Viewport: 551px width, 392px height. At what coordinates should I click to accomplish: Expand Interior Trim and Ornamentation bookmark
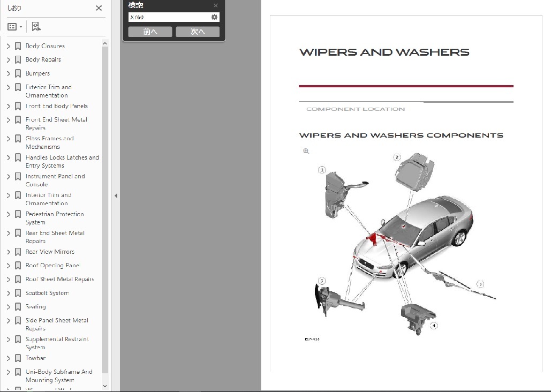click(x=9, y=195)
